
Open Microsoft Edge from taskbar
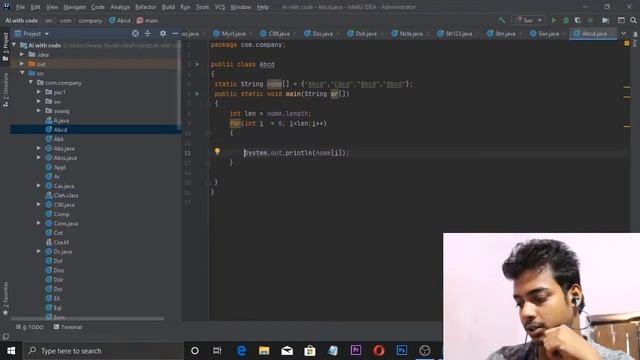tap(241, 351)
